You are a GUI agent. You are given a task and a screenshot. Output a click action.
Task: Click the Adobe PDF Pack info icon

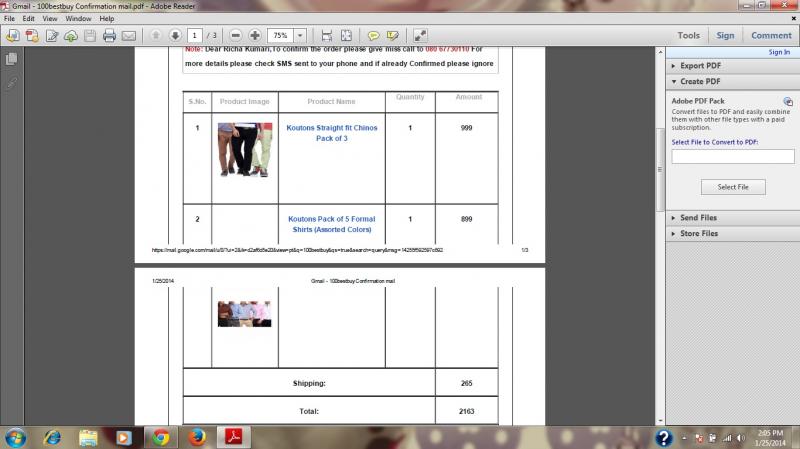(x=788, y=101)
